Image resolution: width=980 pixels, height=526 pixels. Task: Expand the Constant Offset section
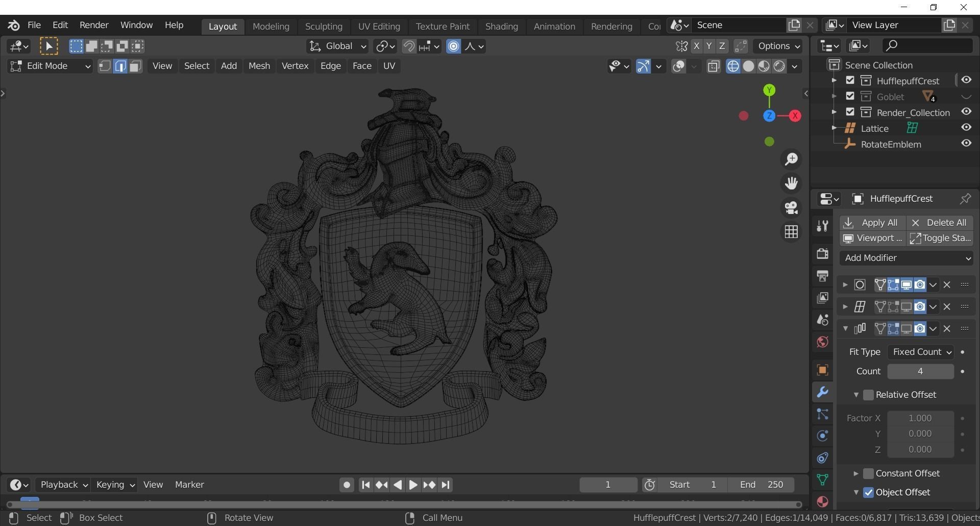pyautogui.click(x=856, y=474)
